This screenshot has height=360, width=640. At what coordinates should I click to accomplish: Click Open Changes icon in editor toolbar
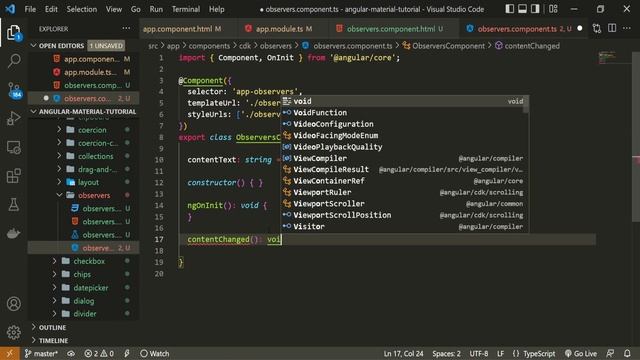[597, 29]
